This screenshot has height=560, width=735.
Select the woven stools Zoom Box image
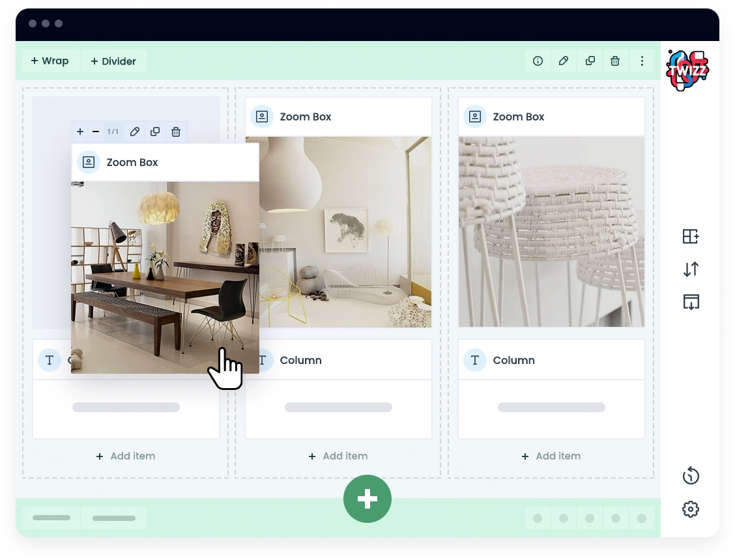551,232
